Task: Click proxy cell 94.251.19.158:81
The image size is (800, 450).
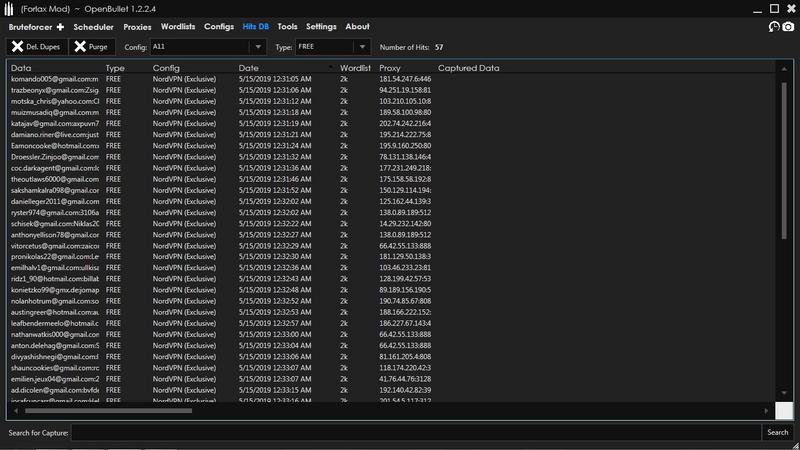Action: click(x=405, y=90)
